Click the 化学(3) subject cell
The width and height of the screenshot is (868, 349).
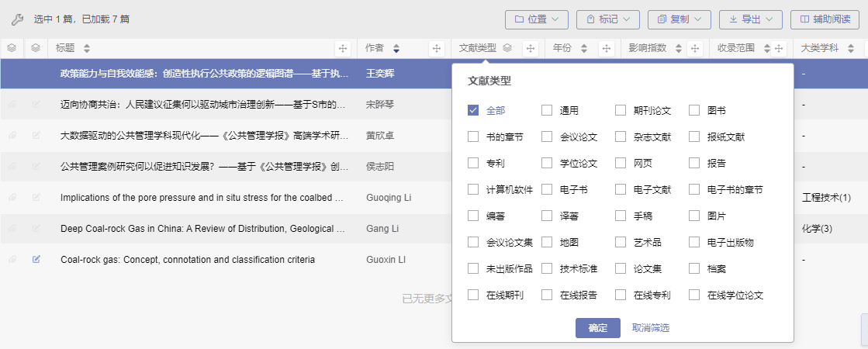(x=817, y=229)
